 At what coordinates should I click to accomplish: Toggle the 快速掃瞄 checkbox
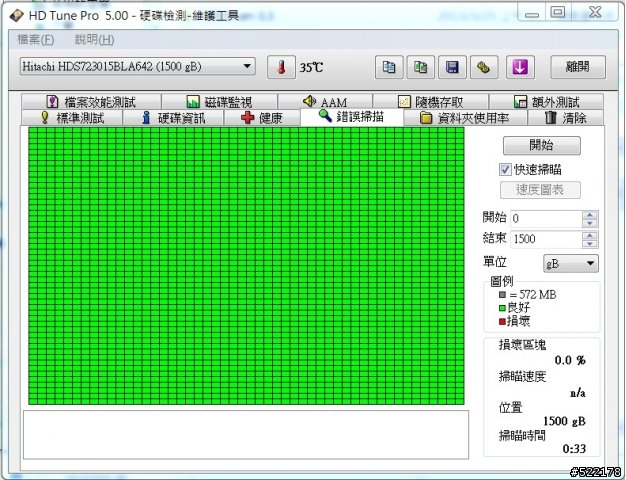pyautogui.click(x=505, y=169)
